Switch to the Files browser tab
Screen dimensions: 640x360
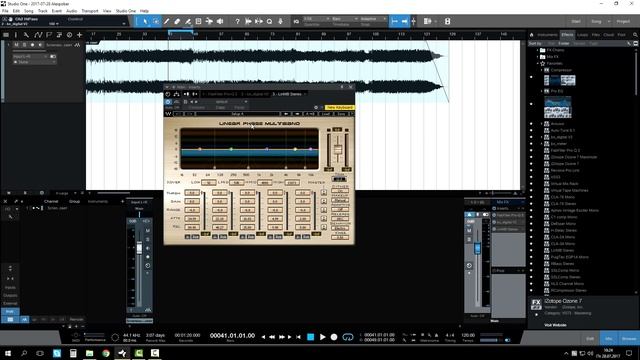pyautogui.click(x=596, y=35)
